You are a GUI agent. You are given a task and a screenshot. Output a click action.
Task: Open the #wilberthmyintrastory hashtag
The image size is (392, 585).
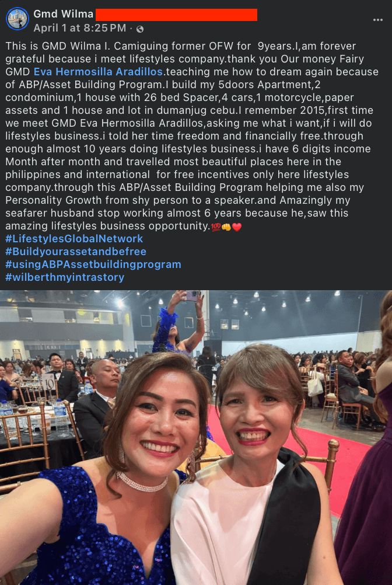pos(65,277)
